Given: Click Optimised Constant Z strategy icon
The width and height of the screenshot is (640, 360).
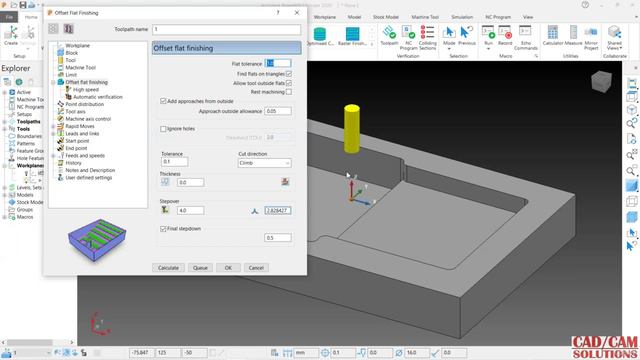Looking at the screenshot, I should tap(320, 34).
